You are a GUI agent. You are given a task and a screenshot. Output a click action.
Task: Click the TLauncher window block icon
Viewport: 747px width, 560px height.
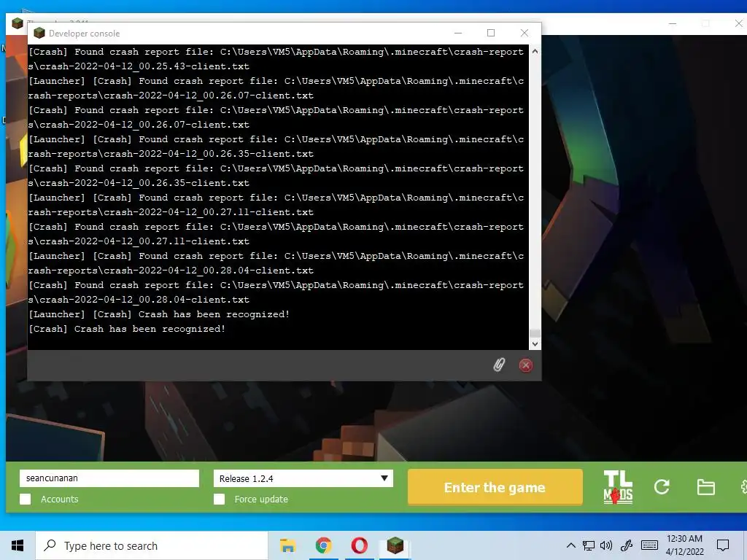[x=18, y=23]
